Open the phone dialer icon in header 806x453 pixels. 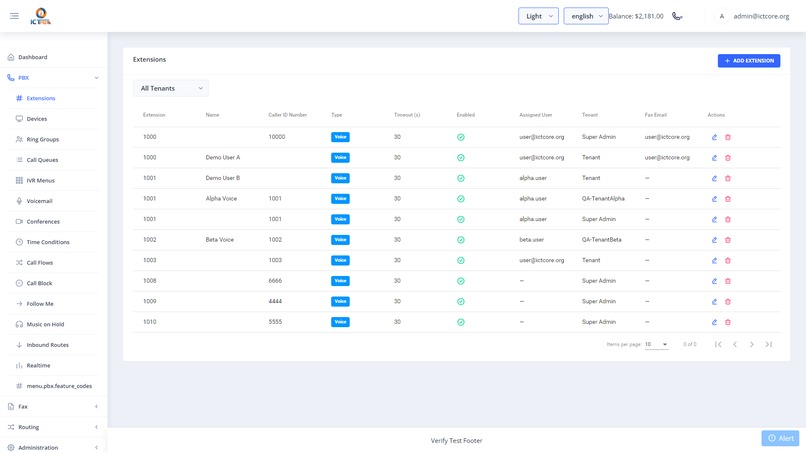[x=677, y=16]
